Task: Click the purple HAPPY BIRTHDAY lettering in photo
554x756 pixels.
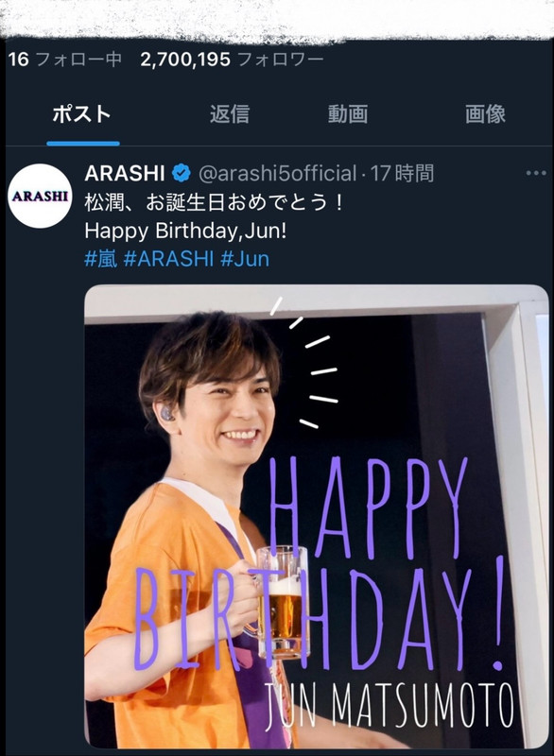Action: coord(320,566)
